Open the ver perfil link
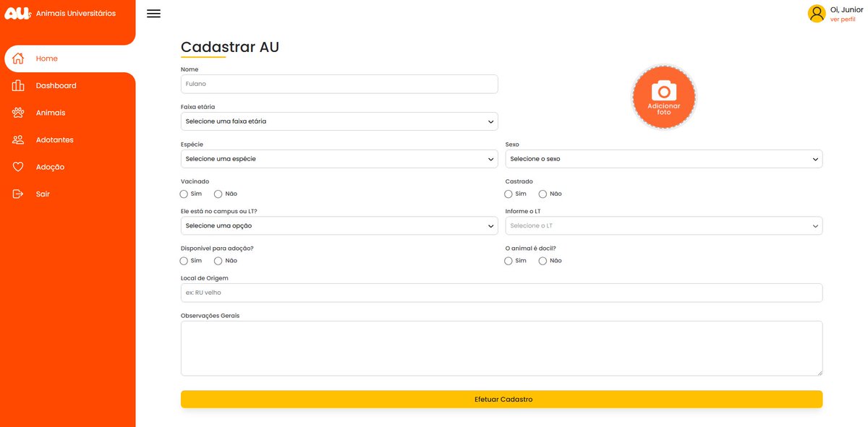This screenshot has height=427, width=868. click(843, 20)
